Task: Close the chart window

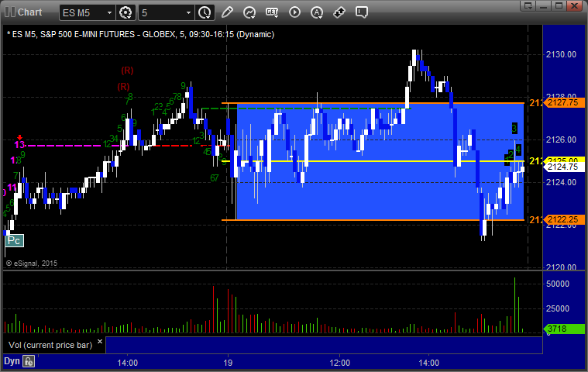Action: click(575, 6)
